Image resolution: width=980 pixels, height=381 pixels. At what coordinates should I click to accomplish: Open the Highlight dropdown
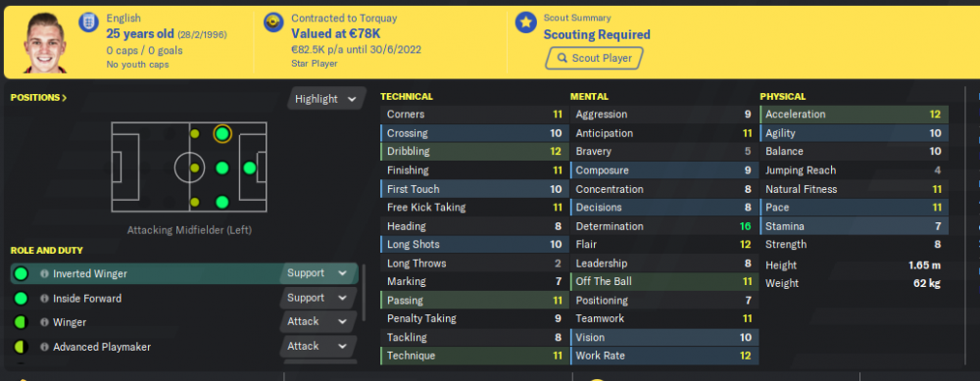[325, 99]
